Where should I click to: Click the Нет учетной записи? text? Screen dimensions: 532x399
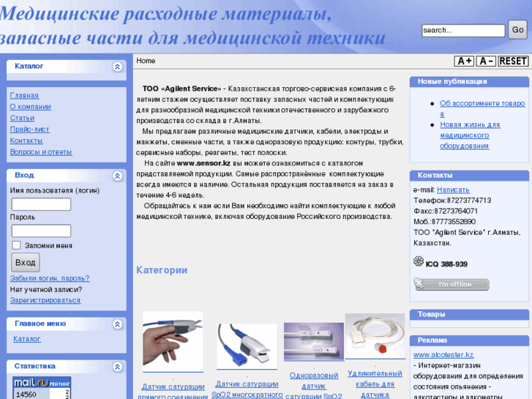tap(46, 289)
